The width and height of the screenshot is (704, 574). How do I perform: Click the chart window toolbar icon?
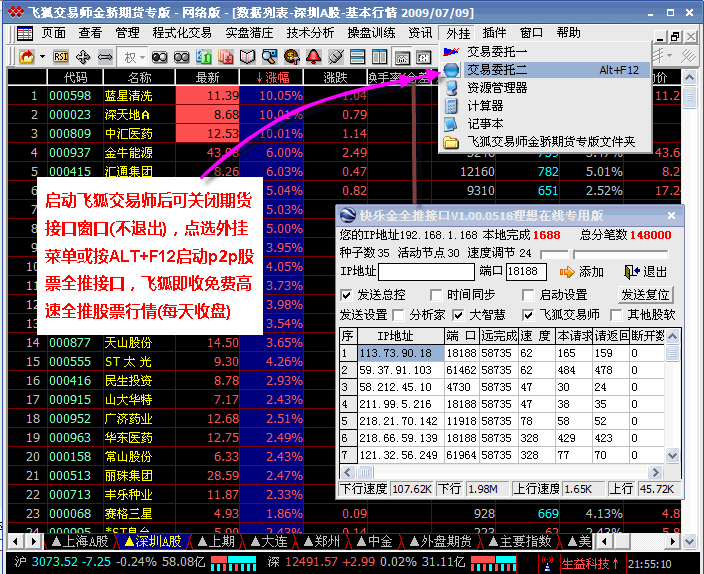pos(402,57)
